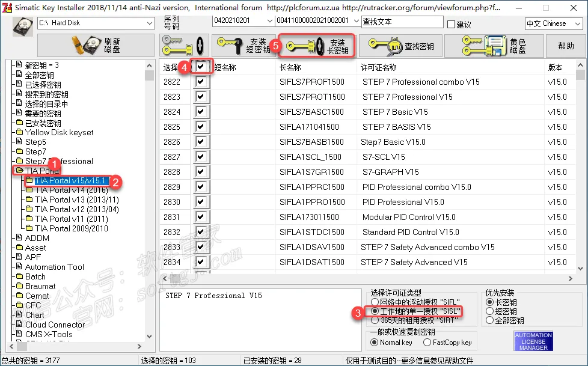
Task: Open Yellow Disk keyset folder
Action: (x=59, y=132)
